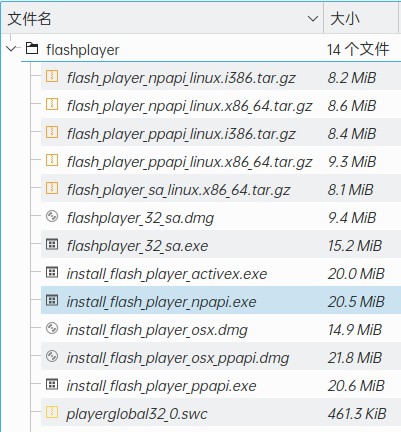
Task: Click the 20.0 MiB size cell
Action: click(356, 274)
